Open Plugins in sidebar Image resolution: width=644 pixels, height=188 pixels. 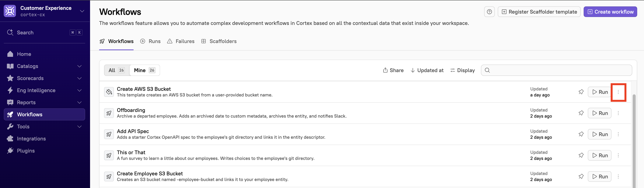(x=44, y=151)
